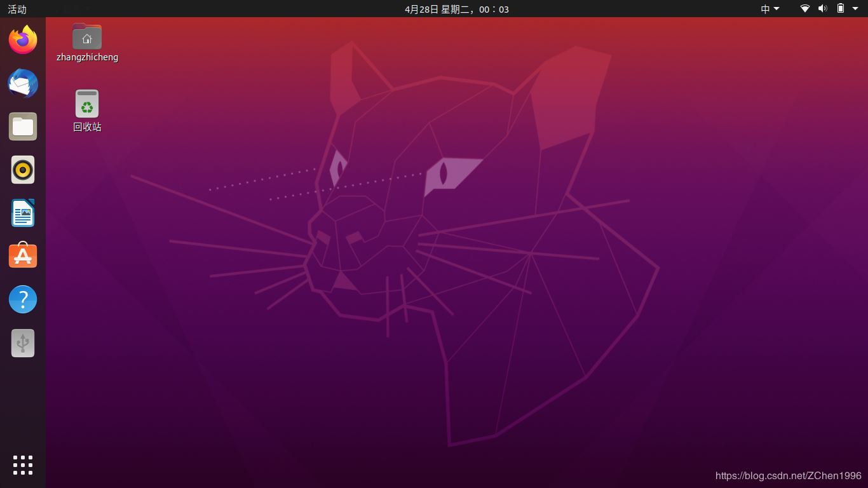
Task: Click the 回收站 label text
Action: [87, 127]
